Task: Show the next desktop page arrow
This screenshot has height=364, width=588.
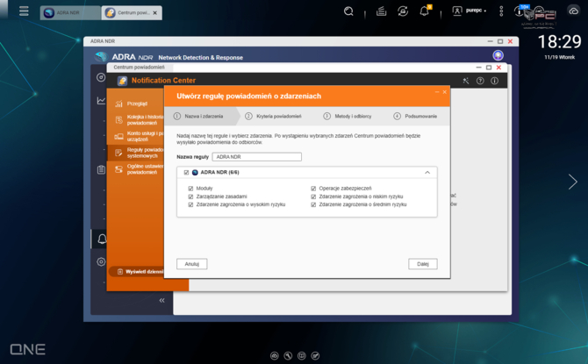Action: coord(572,182)
